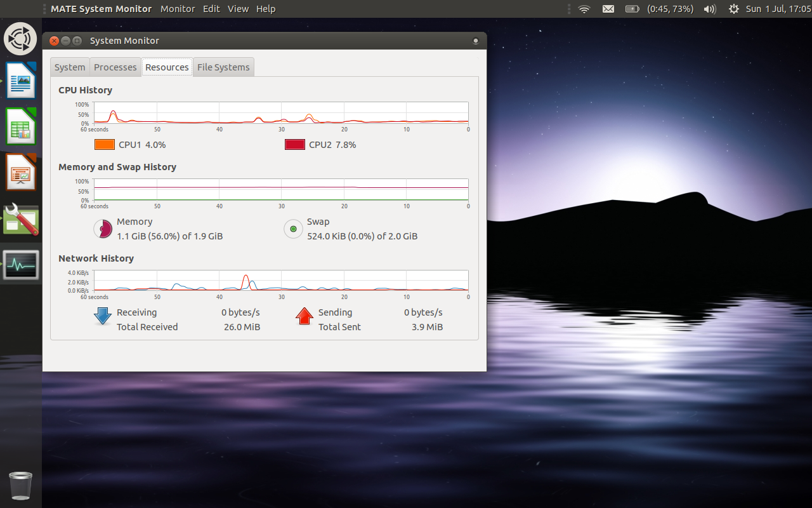This screenshot has width=812, height=508.
Task: Click the Sending rate 0 bytes/s value
Action: click(x=423, y=312)
